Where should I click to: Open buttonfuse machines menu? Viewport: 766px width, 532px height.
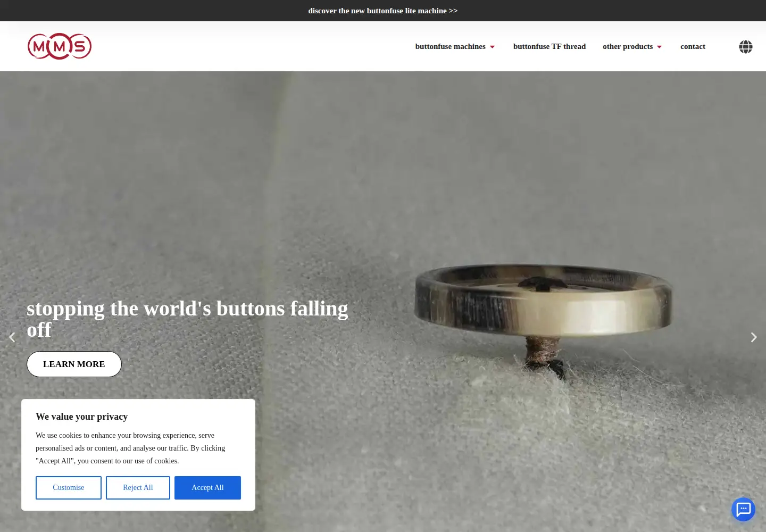coord(451,46)
